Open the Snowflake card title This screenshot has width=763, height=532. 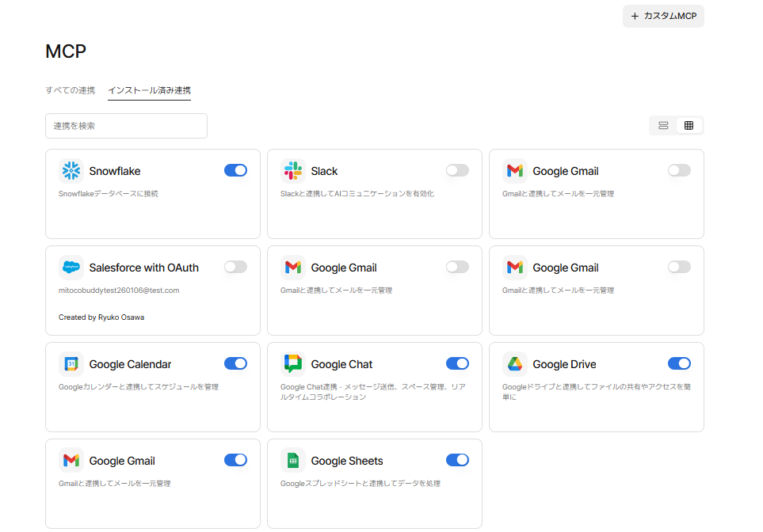(115, 171)
